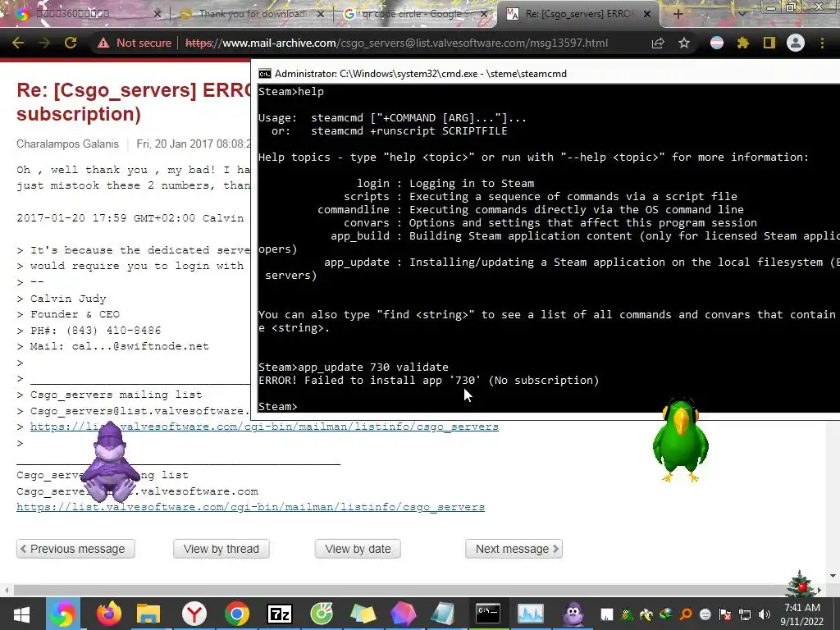
Task: Open the quoted listinfo/csgo_servers link
Action: (x=264, y=427)
